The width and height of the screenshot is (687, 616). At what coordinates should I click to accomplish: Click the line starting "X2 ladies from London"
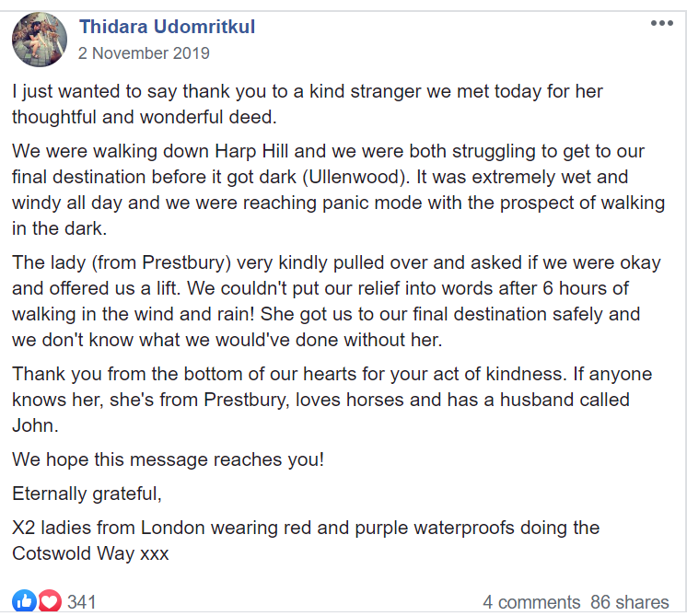point(306,529)
